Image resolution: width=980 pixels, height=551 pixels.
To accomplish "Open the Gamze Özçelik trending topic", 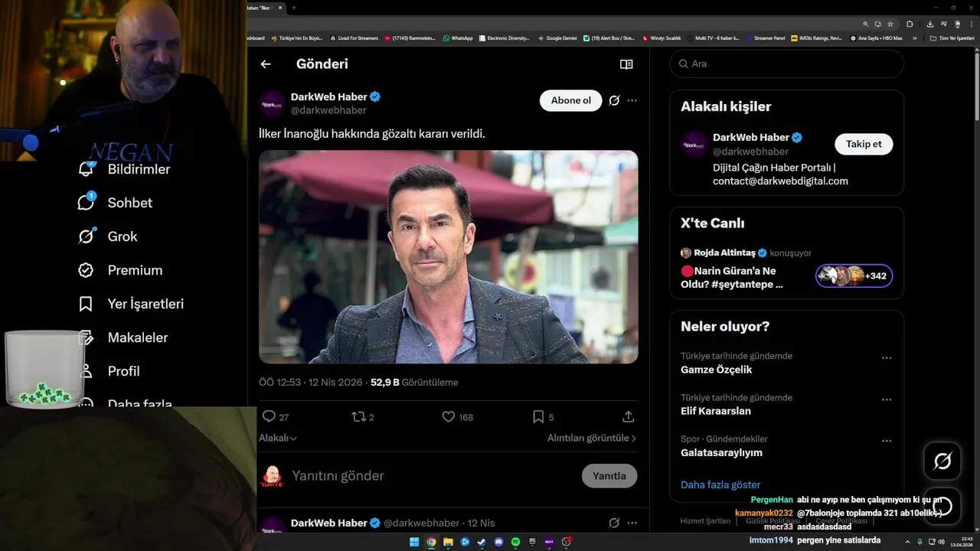I will click(x=717, y=370).
